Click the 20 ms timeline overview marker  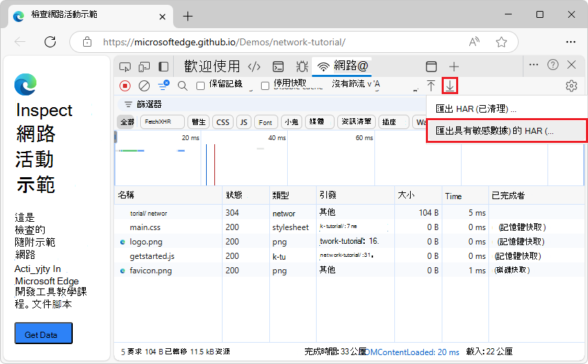pyautogui.click(x=190, y=138)
